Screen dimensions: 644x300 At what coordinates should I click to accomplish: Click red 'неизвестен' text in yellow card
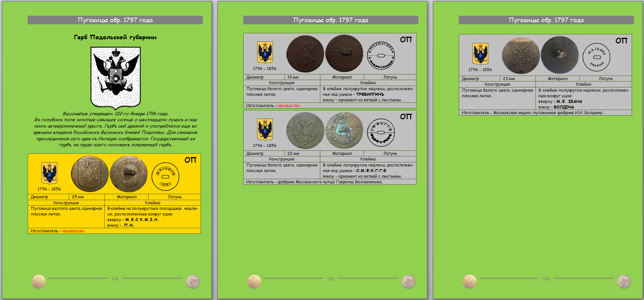pos(73,231)
